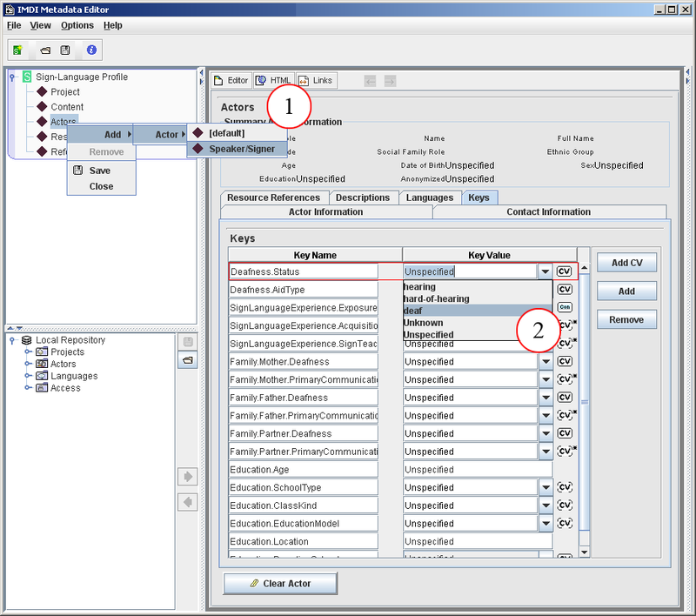Image resolution: width=696 pixels, height=616 pixels.
Task: Click the open folder button beside Local Repository
Action: (187, 360)
